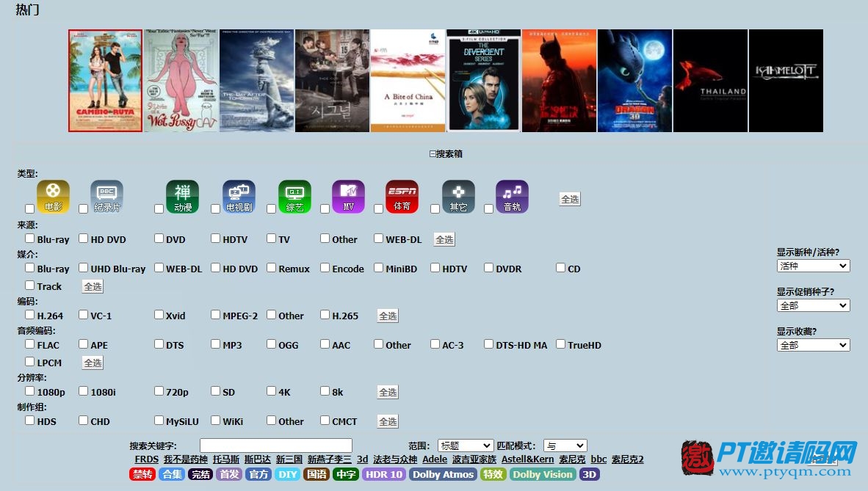Image resolution: width=868 pixels, height=491 pixels.
Task: Click the 国语 tag badge
Action: pos(317,474)
